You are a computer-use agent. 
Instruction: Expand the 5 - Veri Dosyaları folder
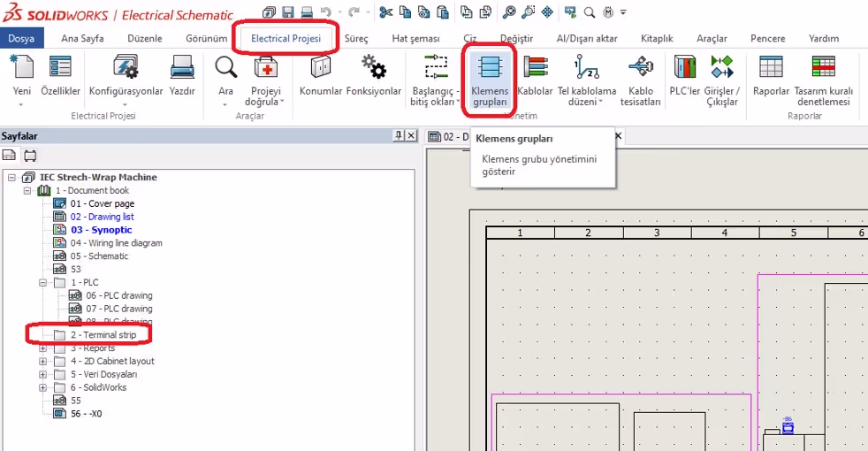point(42,375)
